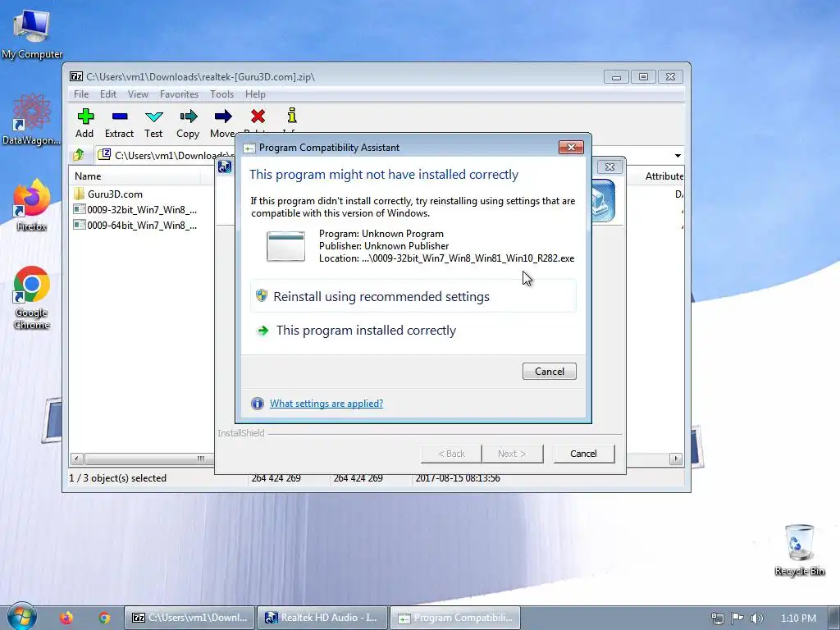Close the Program Compatibility Assistant dialog
Screen dimensions: 840x630
coord(571,148)
